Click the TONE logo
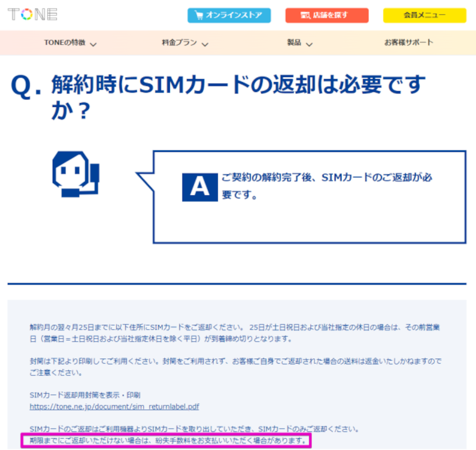The height and width of the screenshot is (450, 476). (x=33, y=14)
